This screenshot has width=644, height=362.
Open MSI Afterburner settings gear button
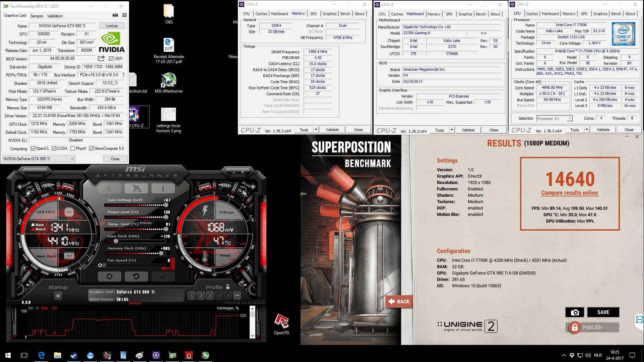tap(109, 277)
